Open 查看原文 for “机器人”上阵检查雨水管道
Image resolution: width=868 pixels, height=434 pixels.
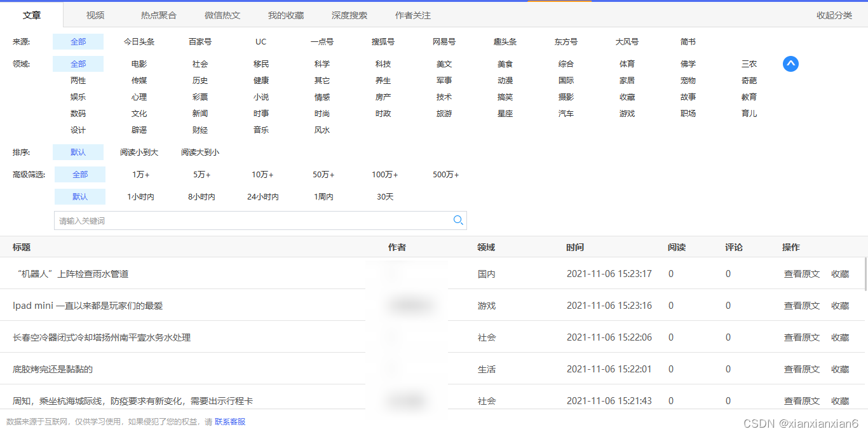(802, 274)
